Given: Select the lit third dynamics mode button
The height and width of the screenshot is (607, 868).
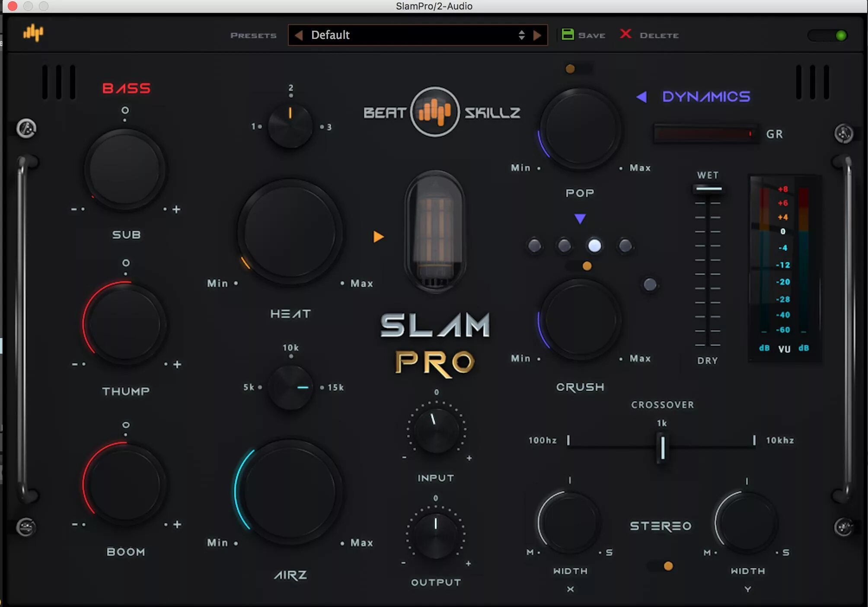Looking at the screenshot, I should (x=594, y=246).
